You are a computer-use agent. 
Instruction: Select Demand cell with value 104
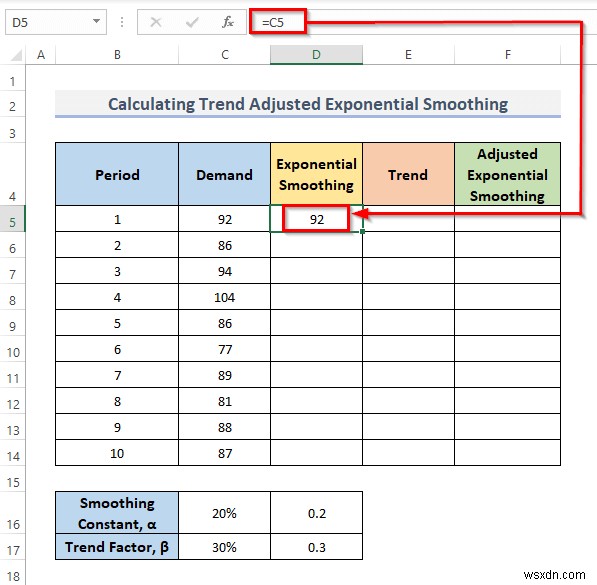[x=225, y=297]
